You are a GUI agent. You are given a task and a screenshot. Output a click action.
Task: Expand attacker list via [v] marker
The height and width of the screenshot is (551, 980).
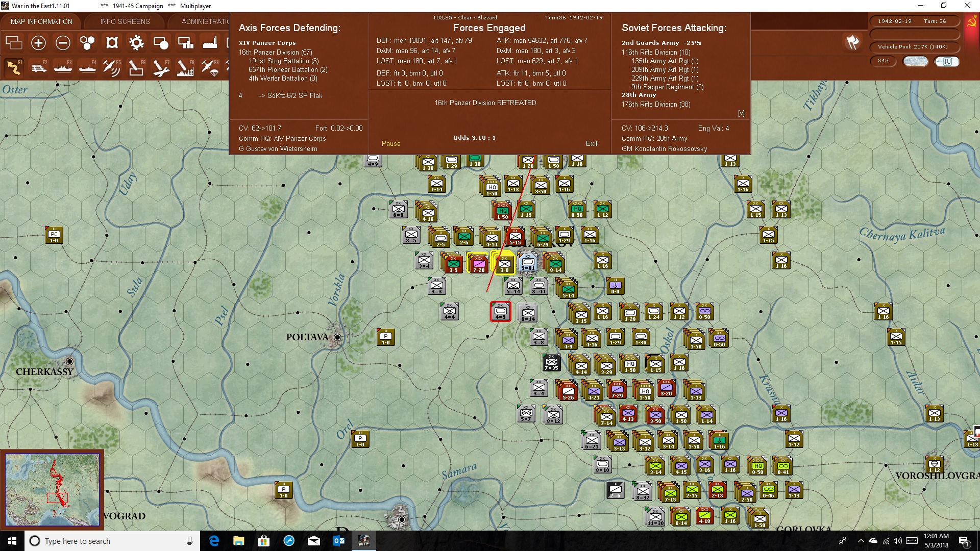pos(741,113)
